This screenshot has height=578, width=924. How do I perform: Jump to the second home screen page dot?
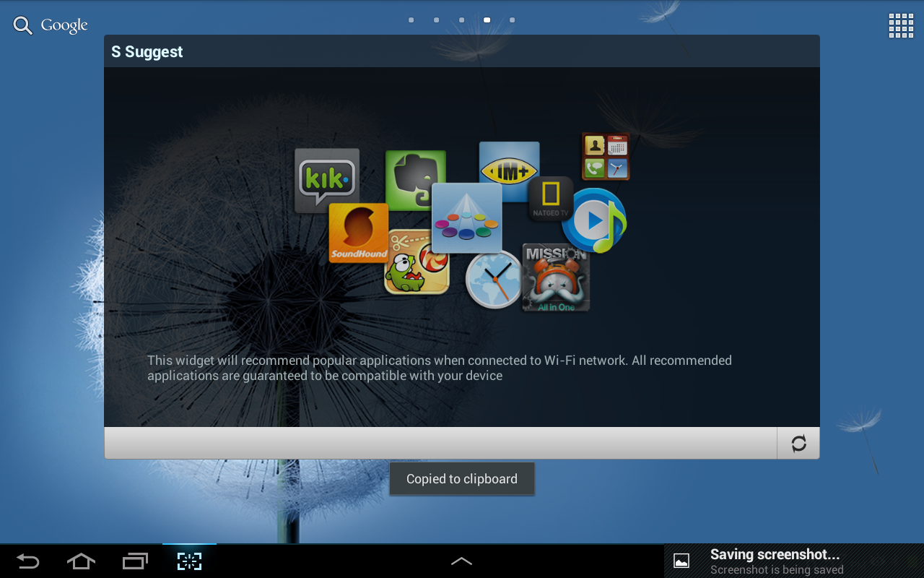(x=436, y=20)
